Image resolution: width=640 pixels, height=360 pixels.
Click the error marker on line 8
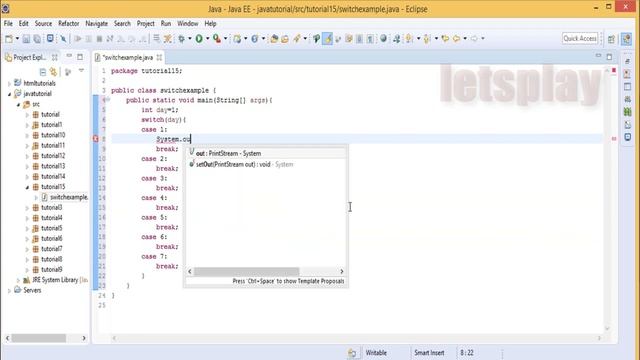(96, 139)
